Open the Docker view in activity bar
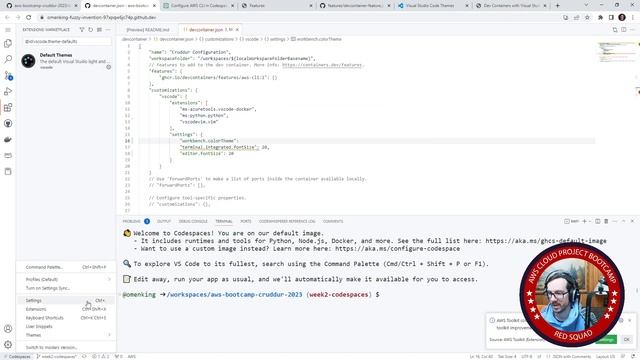 coord(8,140)
